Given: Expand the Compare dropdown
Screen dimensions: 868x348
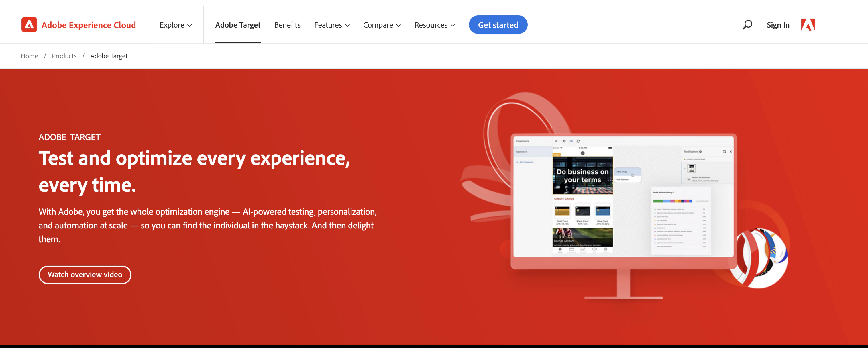Looking at the screenshot, I should point(382,25).
